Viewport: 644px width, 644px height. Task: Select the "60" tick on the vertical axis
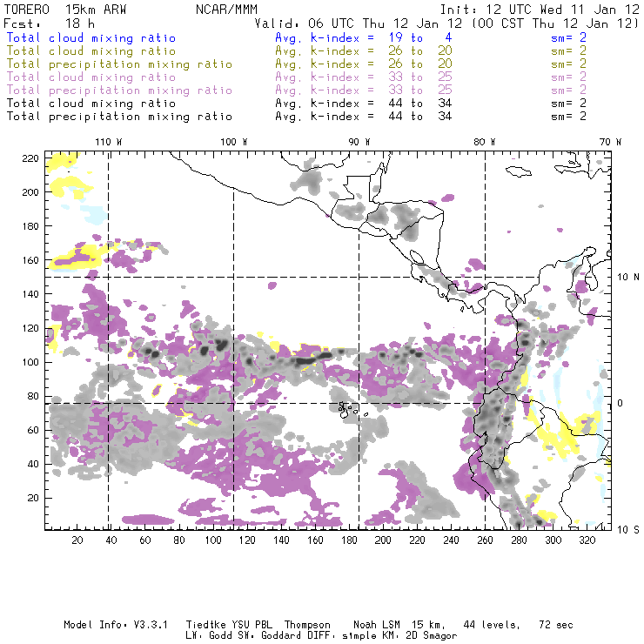[x=33, y=430]
